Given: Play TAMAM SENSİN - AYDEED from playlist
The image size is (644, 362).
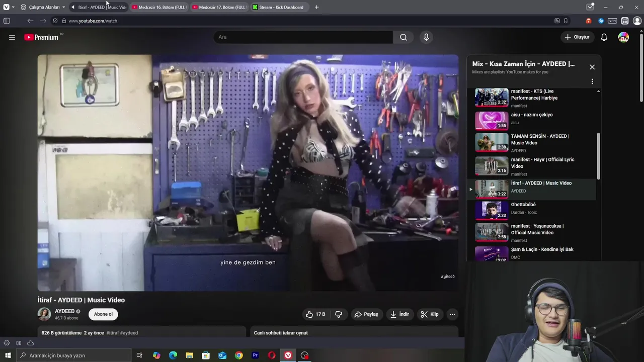Looking at the screenshot, I should tap(531, 142).
